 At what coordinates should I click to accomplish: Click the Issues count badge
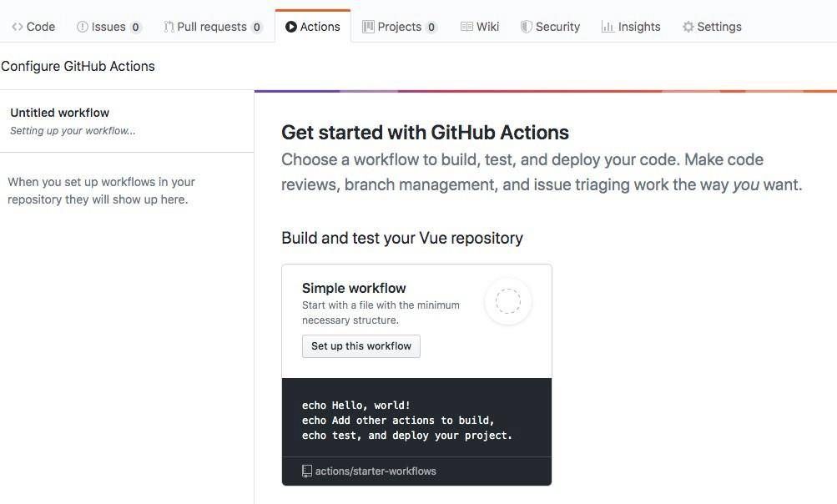135,28
